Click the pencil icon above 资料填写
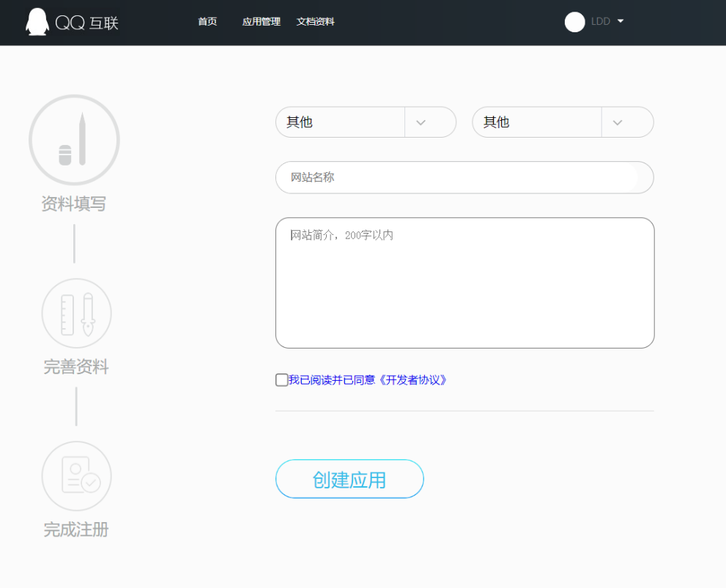The height and width of the screenshot is (588, 726). 74,140
